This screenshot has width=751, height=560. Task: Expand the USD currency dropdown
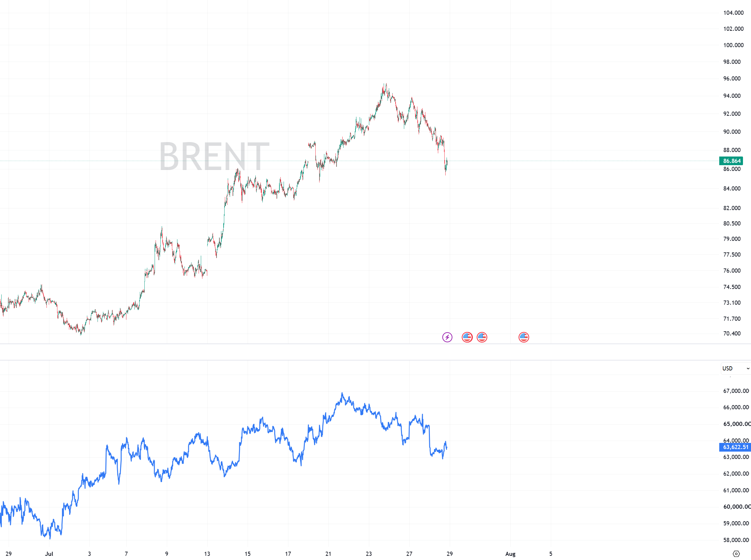736,369
